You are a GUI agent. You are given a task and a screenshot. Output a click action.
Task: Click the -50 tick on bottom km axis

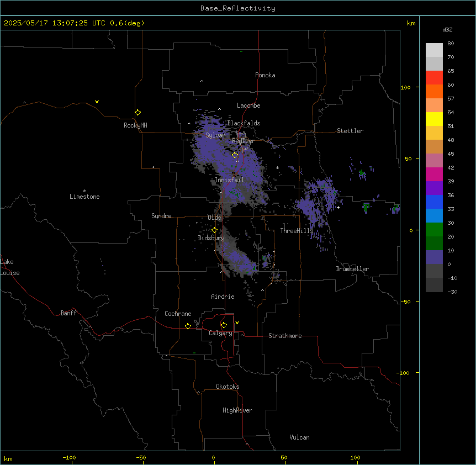(141, 457)
